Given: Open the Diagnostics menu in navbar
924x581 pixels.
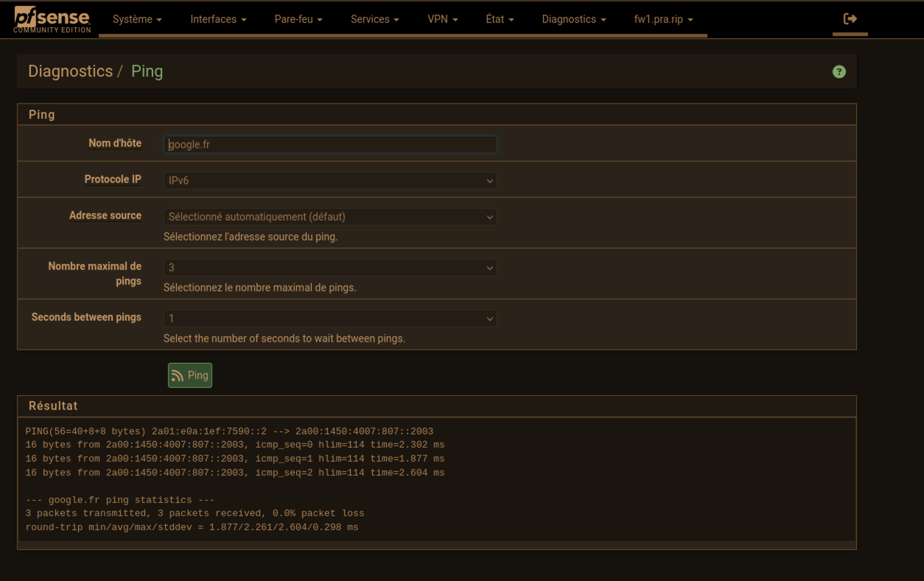Looking at the screenshot, I should [x=574, y=19].
